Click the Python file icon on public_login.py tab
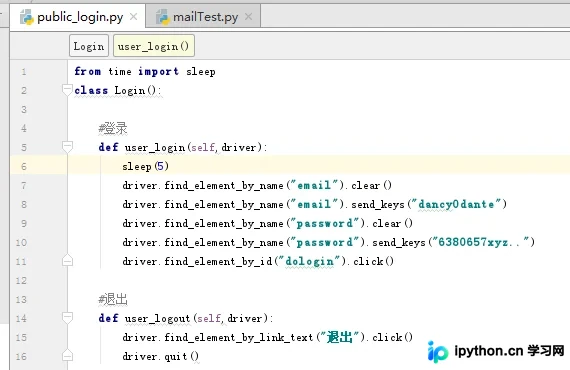This screenshot has height=370, width=570. (27, 17)
